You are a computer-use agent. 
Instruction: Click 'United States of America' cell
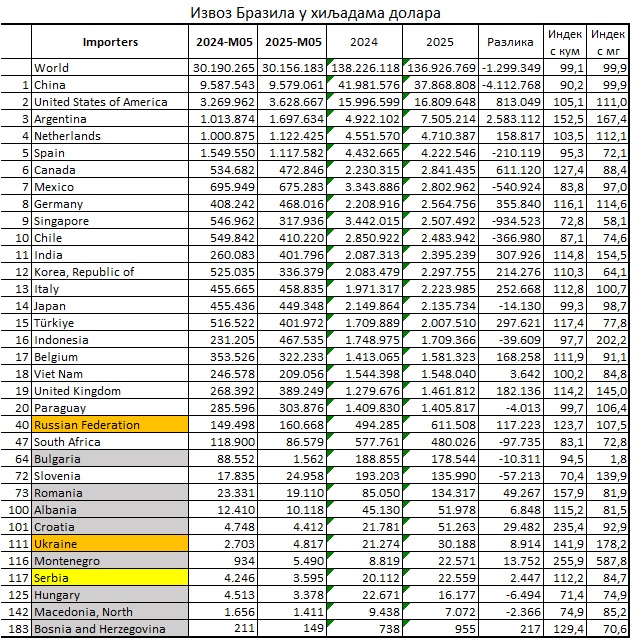pos(110,102)
